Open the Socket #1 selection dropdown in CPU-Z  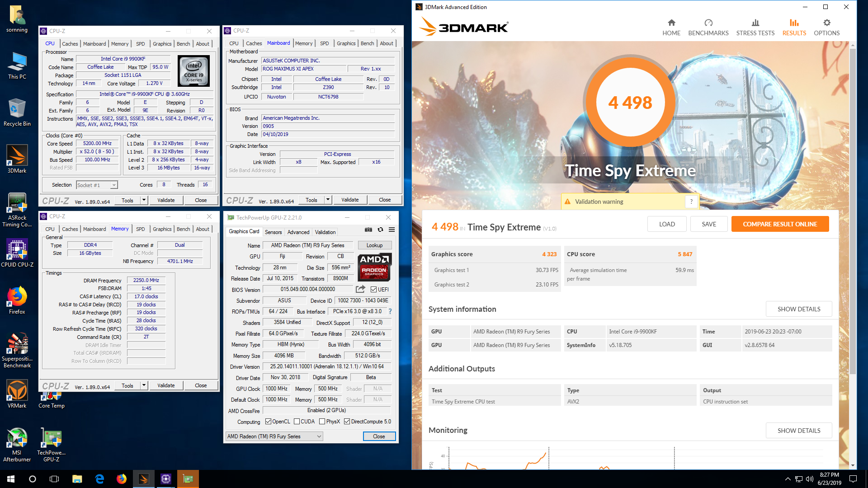[97, 185]
